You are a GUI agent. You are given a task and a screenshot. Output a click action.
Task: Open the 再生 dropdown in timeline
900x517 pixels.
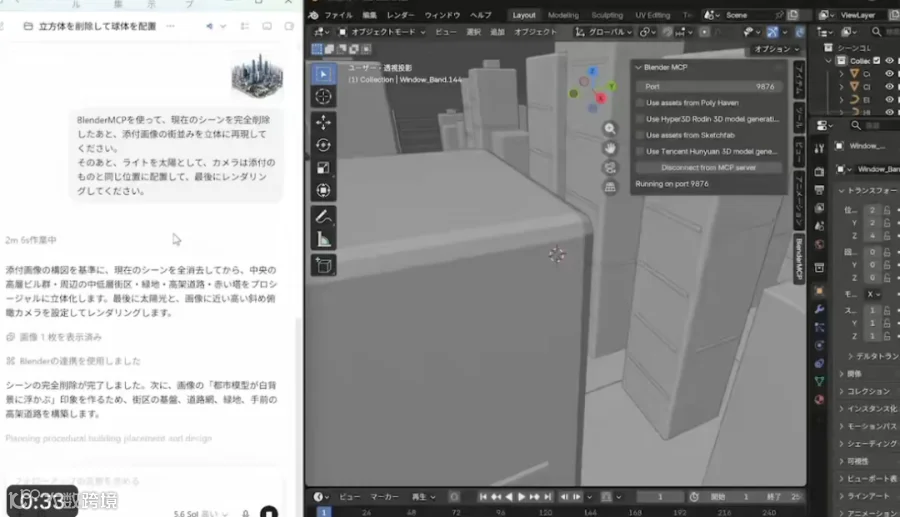pos(423,496)
